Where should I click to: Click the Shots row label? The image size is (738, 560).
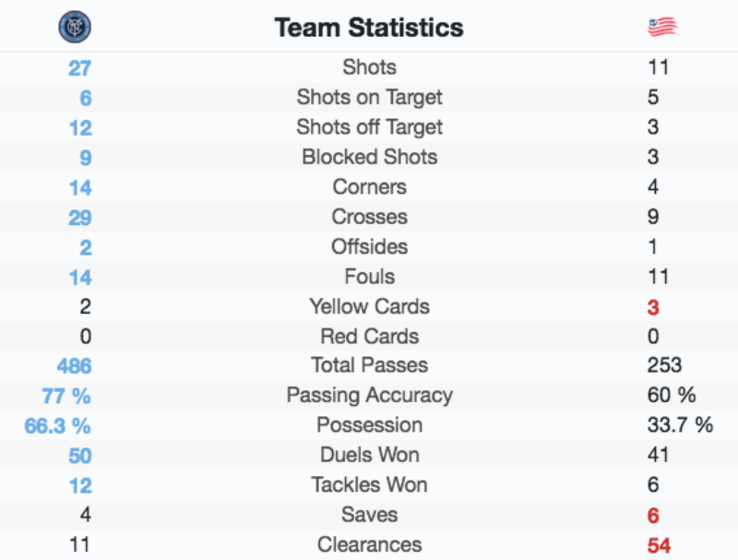tap(370, 66)
